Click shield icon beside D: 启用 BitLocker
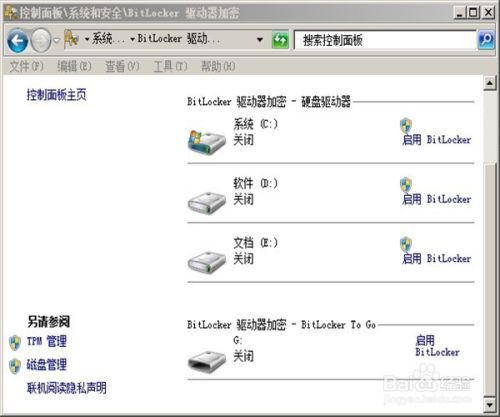The height and width of the screenshot is (417, 500). pyautogui.click(x=406, y=185)
